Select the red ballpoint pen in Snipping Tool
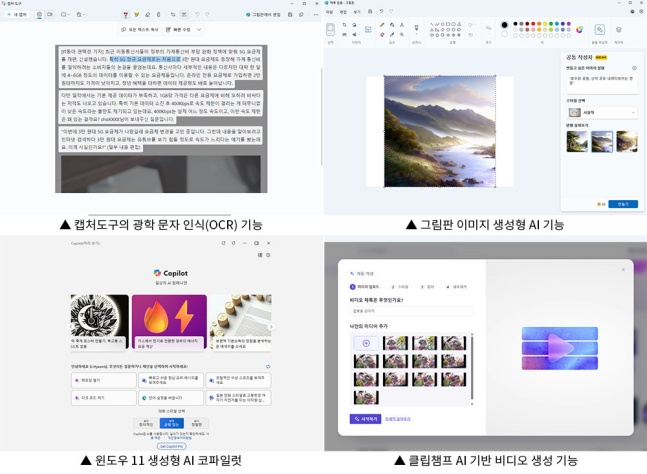Viewport: 647px width, 474px height. click(x=125, y=15)
